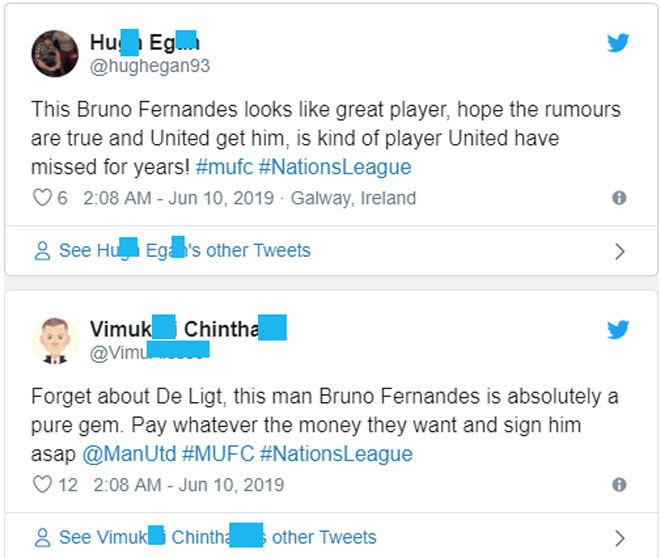660x558 pixels.
Task: Click Galway, Ireland location link
Action: (353, 198)
